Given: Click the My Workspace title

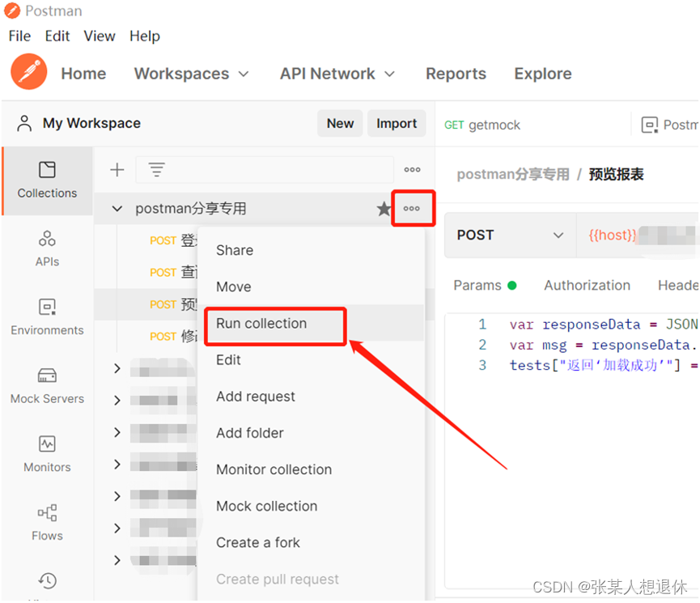Looking at the screenshot, I should (x=91, y=123).
